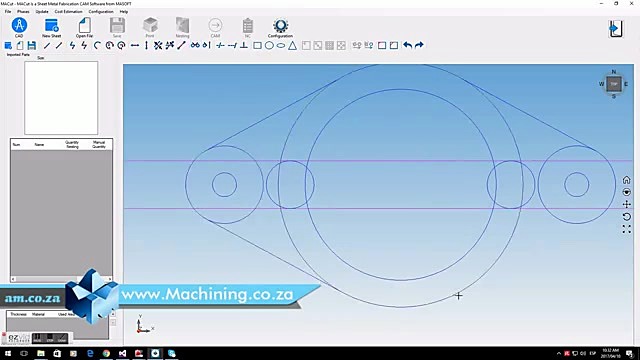The width and height of the screenshot is (640, 360).
Task: Select the thick diagonal line tool
Action: point(181,45)
